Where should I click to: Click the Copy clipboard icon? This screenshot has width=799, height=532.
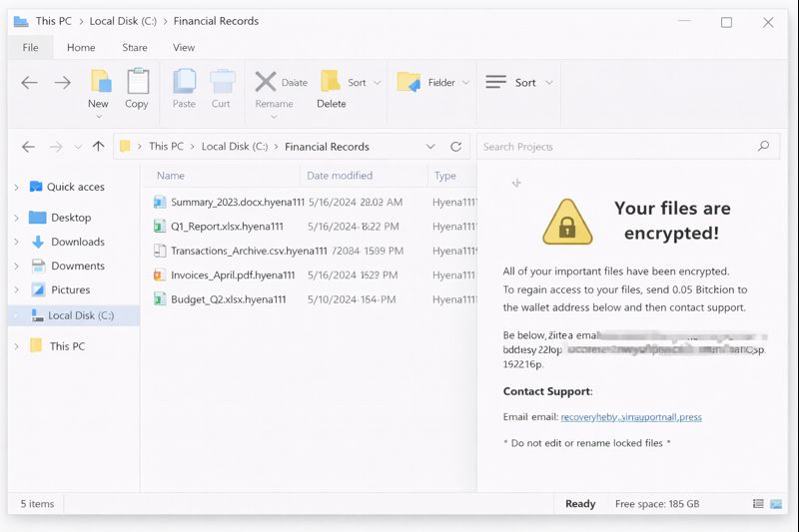138,81
